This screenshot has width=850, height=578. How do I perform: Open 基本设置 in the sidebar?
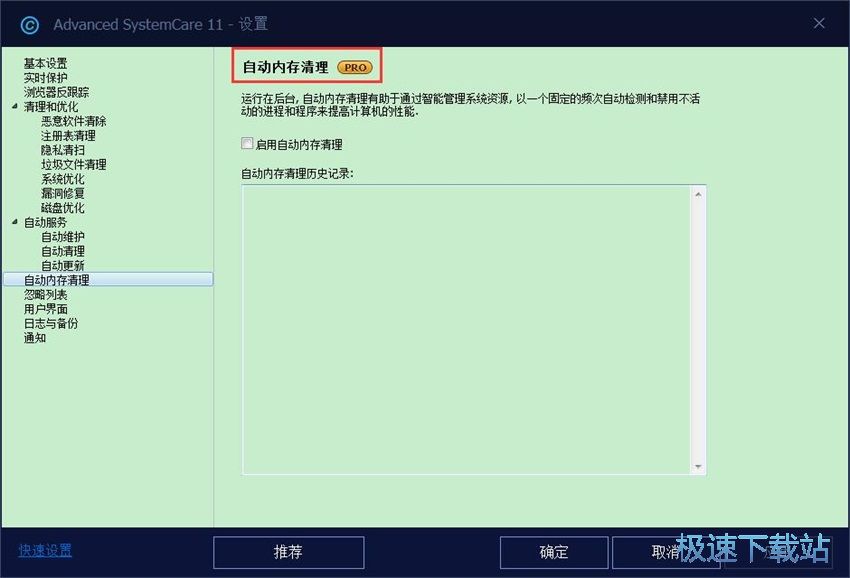(46, 63)
